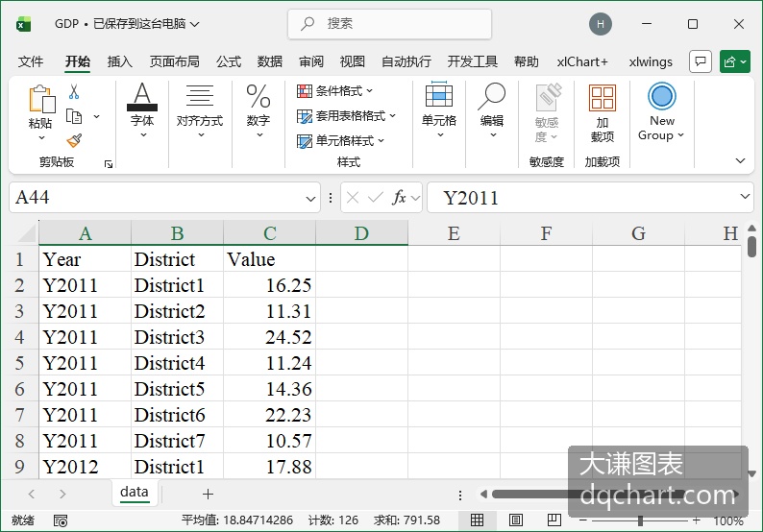Viewport: 763px width, 532px height.
Task: Activate the Format Painter brush icon
Action: coord(74,141)
